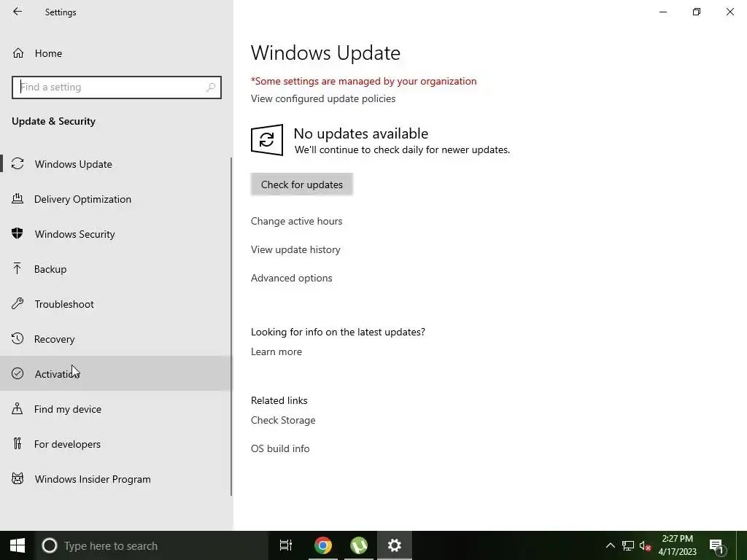Click the Update & Security heading

pos(53,121)
